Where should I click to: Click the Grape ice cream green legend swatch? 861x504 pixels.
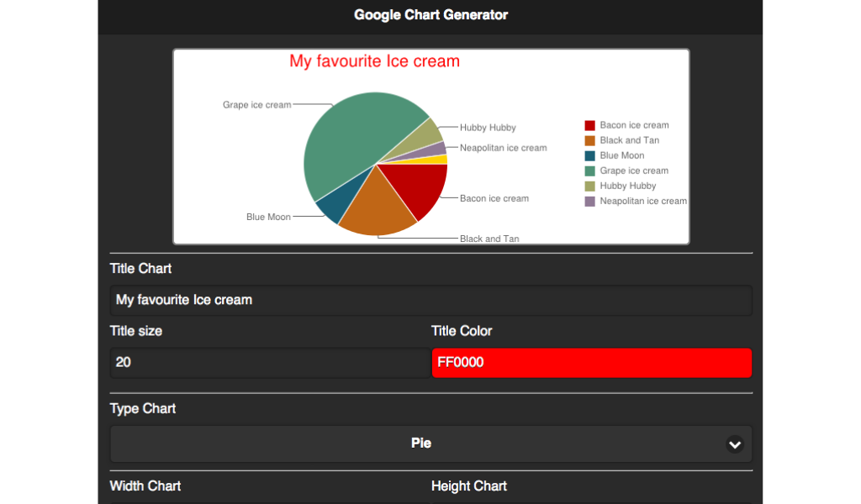pyautogui.click(x=589, y=171)
